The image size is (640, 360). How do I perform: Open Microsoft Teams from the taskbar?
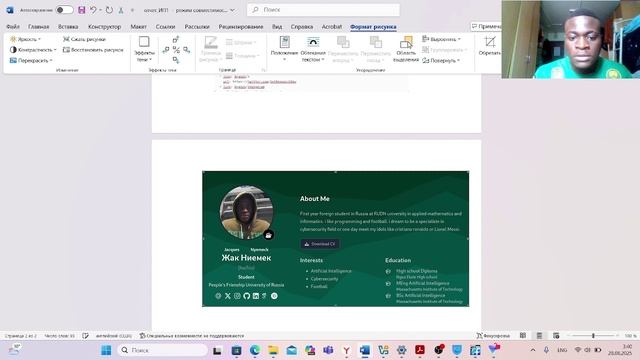pyautogui.click(x=328, y=350)
